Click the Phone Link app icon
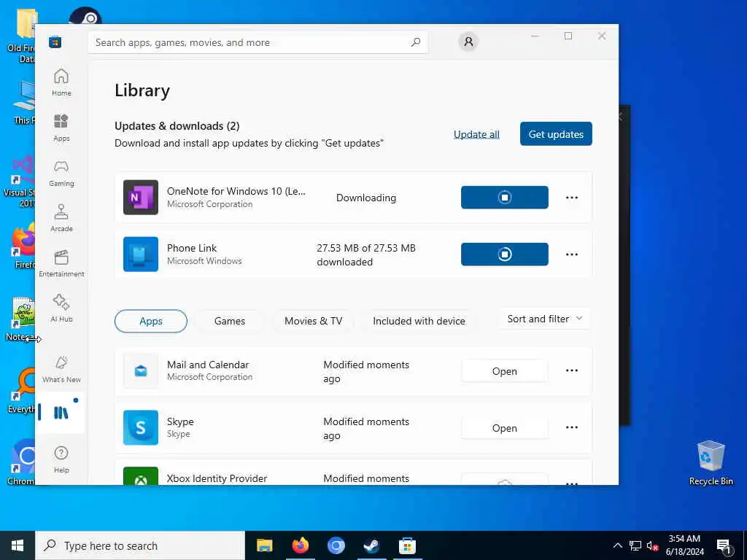 (141, 254)
